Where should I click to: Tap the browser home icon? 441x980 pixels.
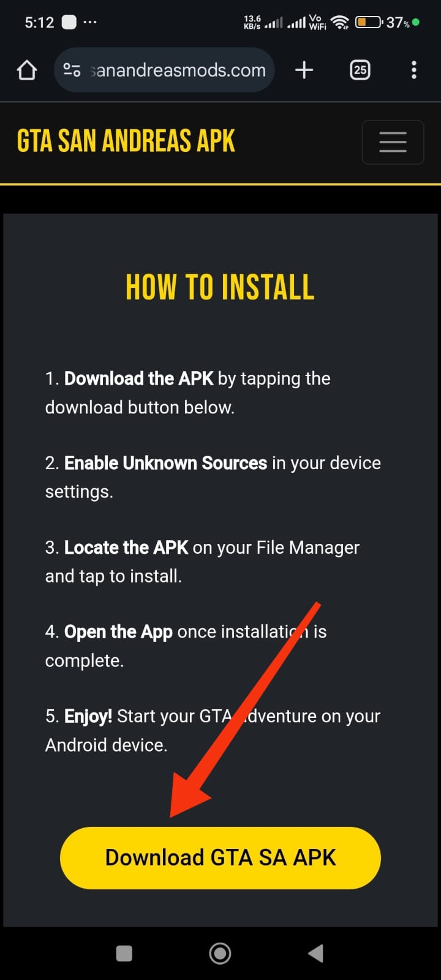(x=27, y=70)
